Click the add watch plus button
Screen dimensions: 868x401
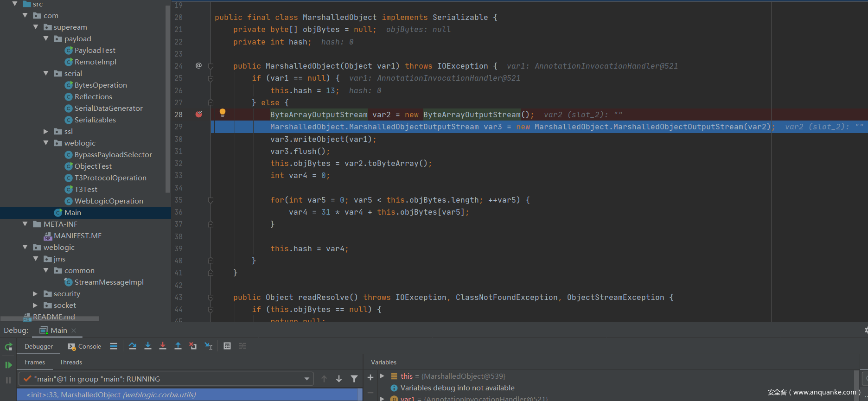(370, 378)
